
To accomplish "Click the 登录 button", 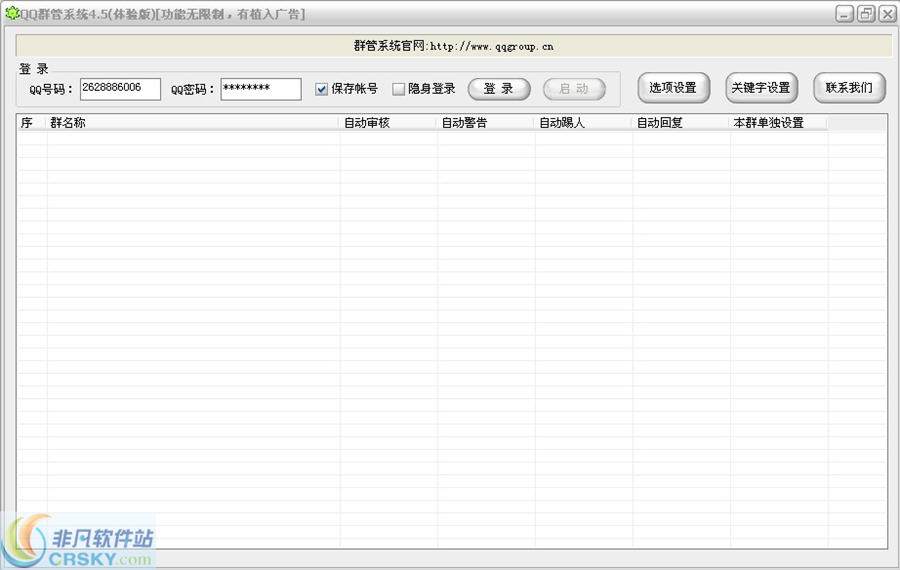I will coord(499,89).
